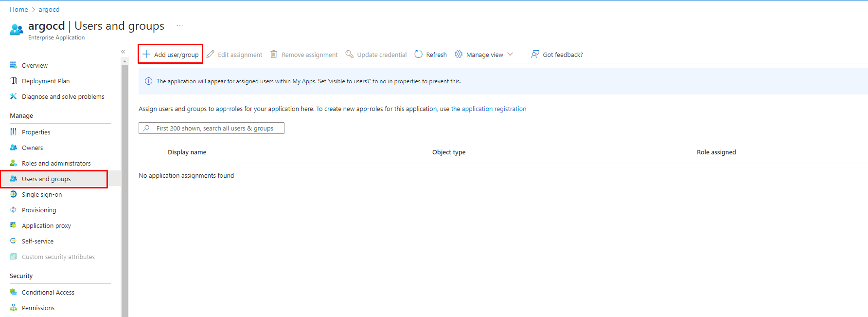The width and height of the screenshot is (868, 317).
Task: Follow the application registration link
Action: (494, 109)
